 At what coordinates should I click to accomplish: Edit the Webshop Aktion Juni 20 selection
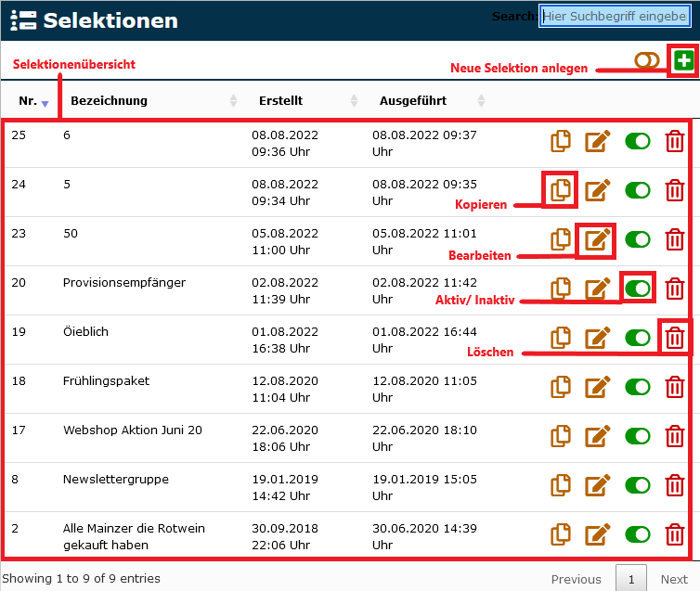click(598, 436)
